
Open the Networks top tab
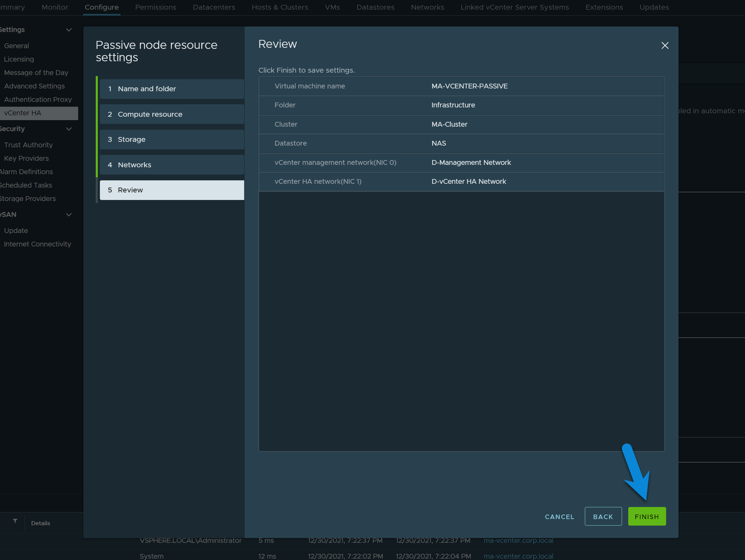427,7
